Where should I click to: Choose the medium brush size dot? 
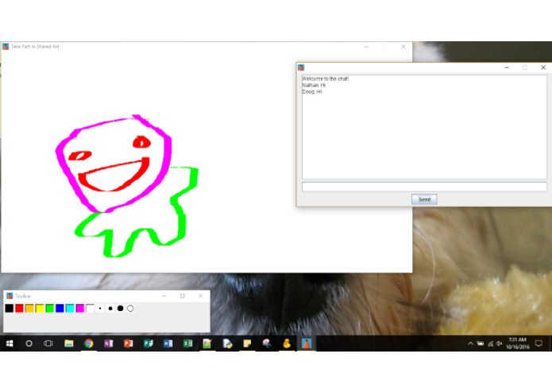pos(110,309)
